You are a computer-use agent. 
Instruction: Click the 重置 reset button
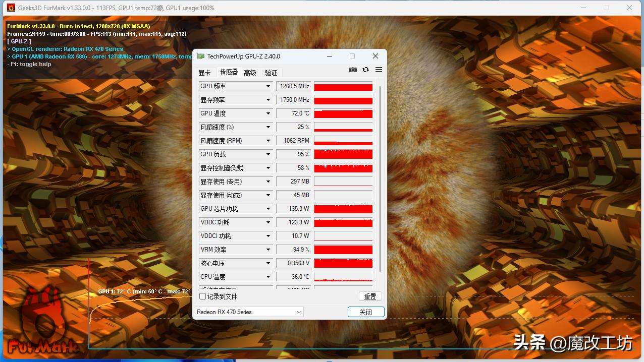tap(370, 296)
